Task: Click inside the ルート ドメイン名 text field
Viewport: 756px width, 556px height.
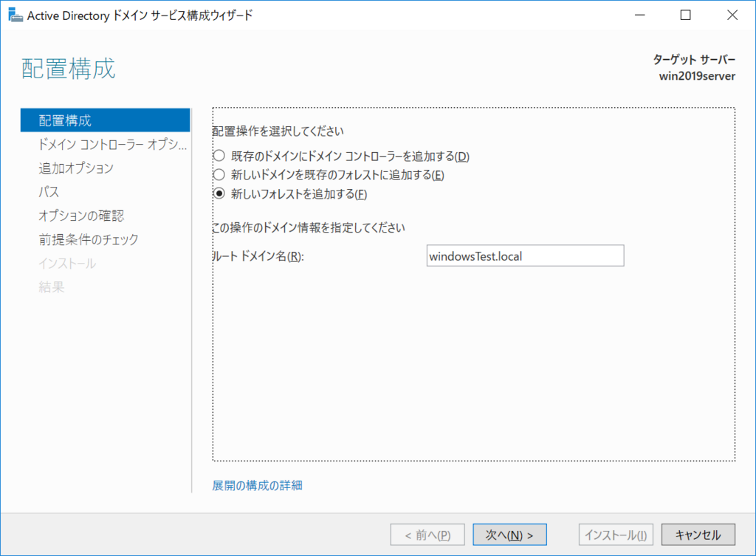Action: pos(524,255)
